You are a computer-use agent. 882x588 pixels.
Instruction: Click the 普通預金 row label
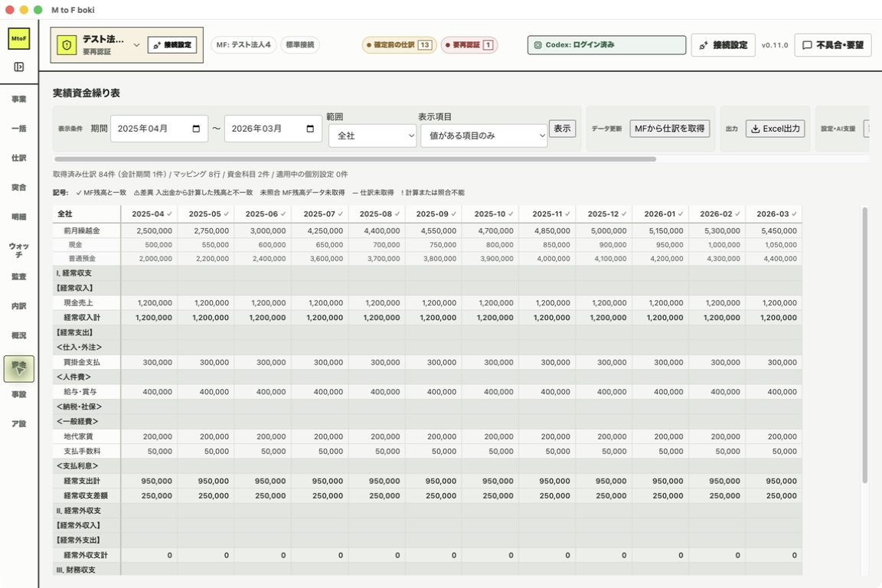82,259
